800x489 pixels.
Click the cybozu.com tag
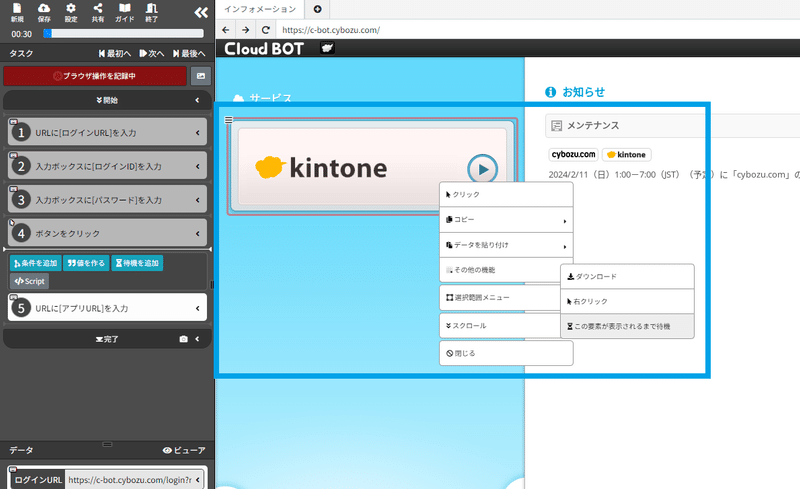[573, 154]
